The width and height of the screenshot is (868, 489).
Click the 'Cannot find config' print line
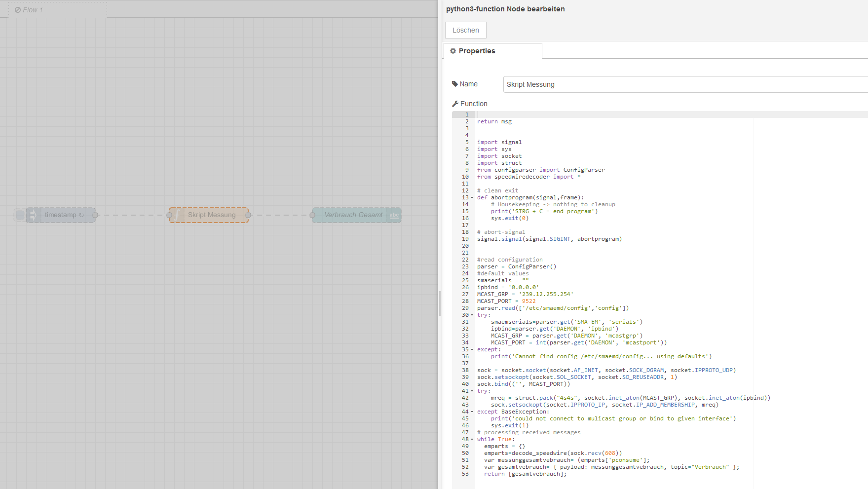pyautogui.click(x=602, y=356)
